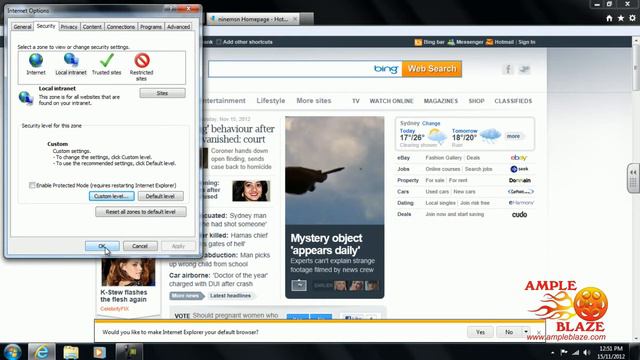Viewport: 640px width, 360px height.
Task: Click the eHarmony logo in Dating row
Action: pos(521,203)
